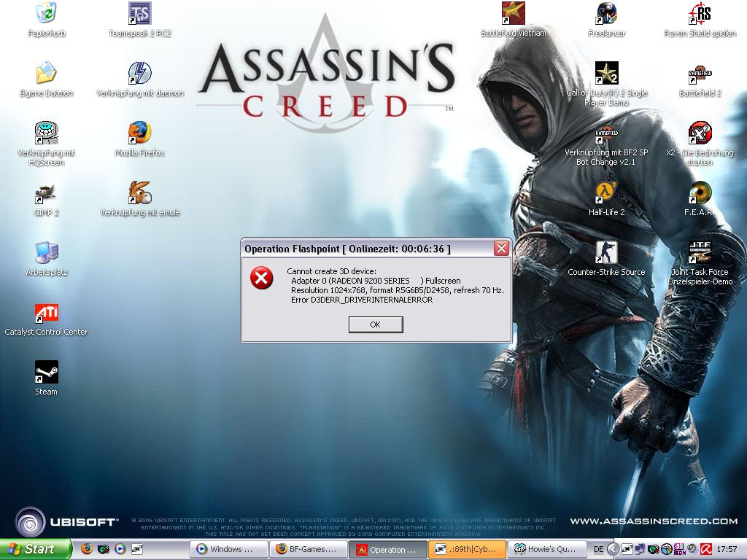Open the Eigene Dateien folder icon
This screenshot has width=747, height=560.
[46, 79]
